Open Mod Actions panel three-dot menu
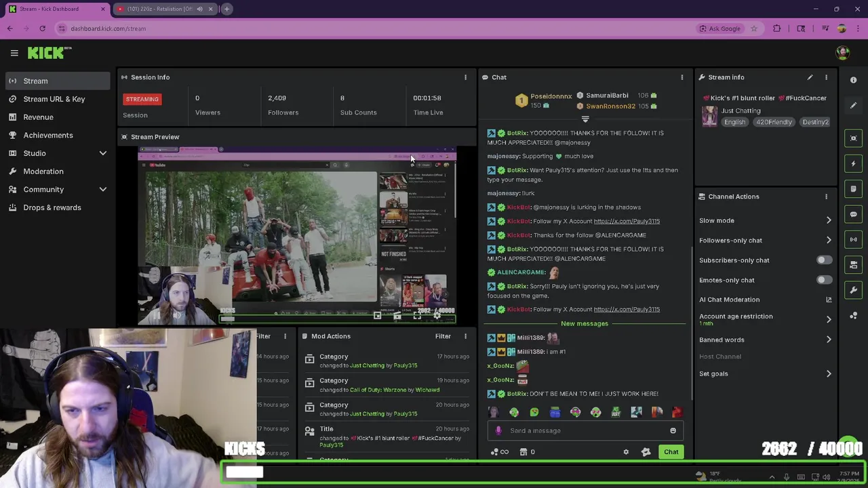 pos(465,336)
